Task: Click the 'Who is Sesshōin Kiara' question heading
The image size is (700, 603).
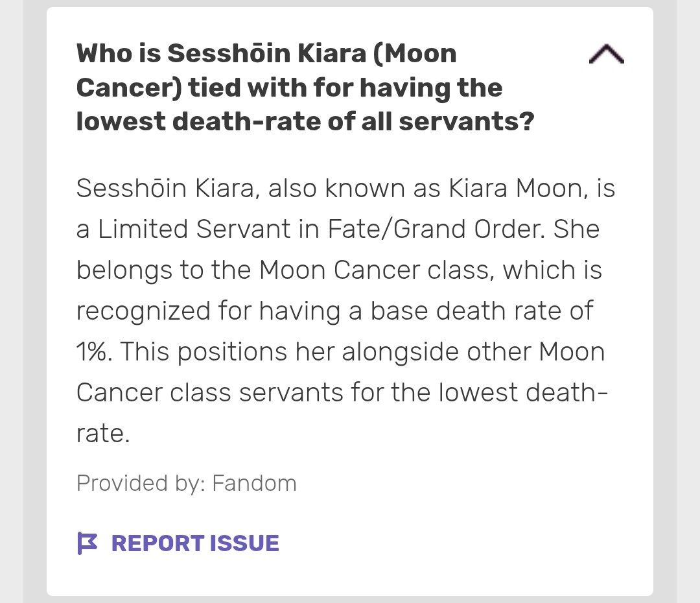Action: pyautogui.click(x=305, y=88)
